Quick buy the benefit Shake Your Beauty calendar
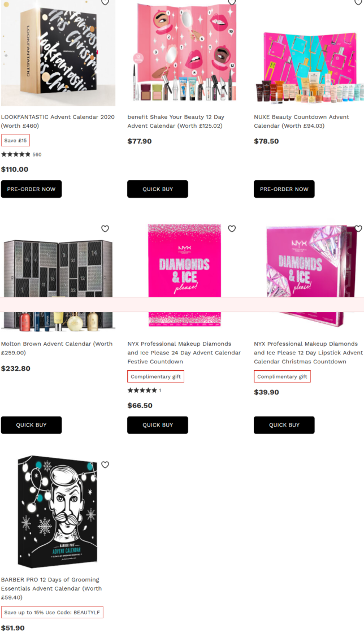This screenshot has height=633, width=364. tap(158, 189)
